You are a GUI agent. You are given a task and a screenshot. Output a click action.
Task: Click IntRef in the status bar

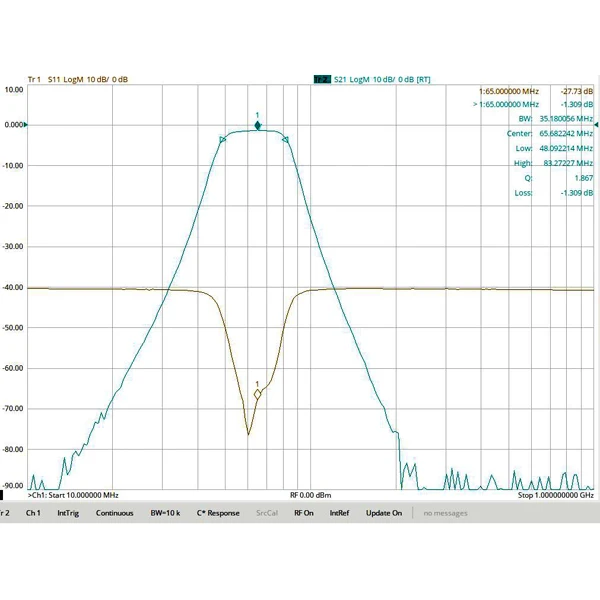339,513
